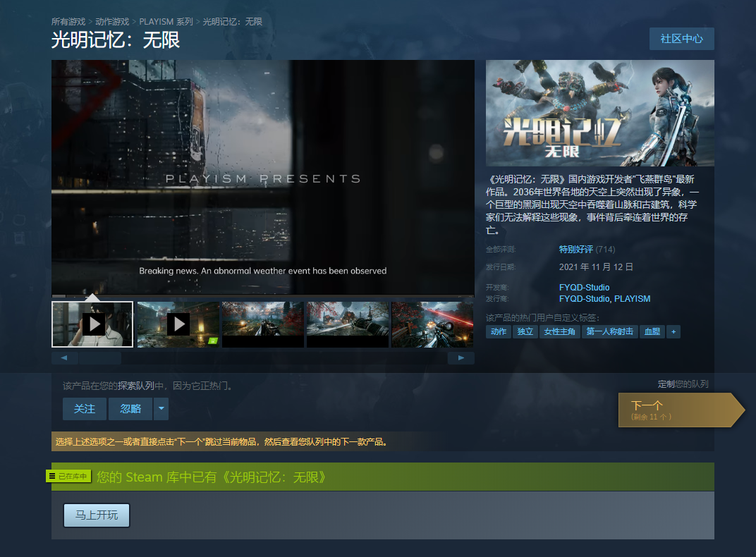756x557 pixels.
Task: Select the 女性主角 tag
Action: pyautogui.click(x=559, y=331)
